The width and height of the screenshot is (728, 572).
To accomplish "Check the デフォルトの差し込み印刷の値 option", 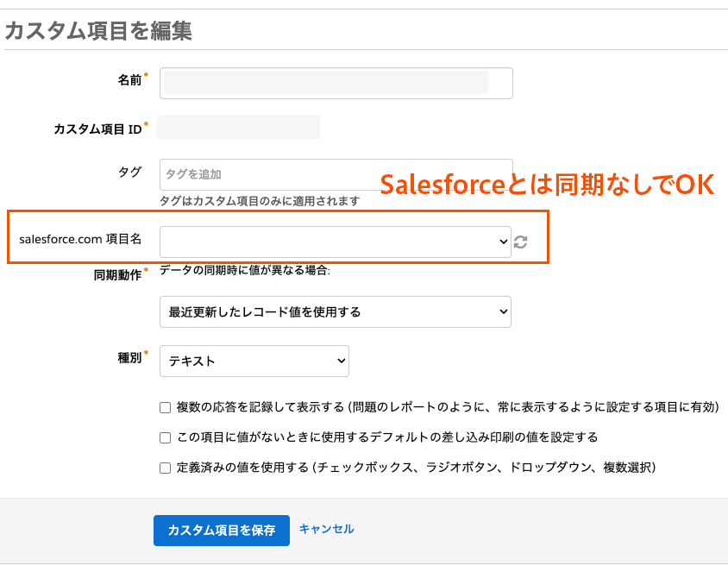I will point(165,437).
